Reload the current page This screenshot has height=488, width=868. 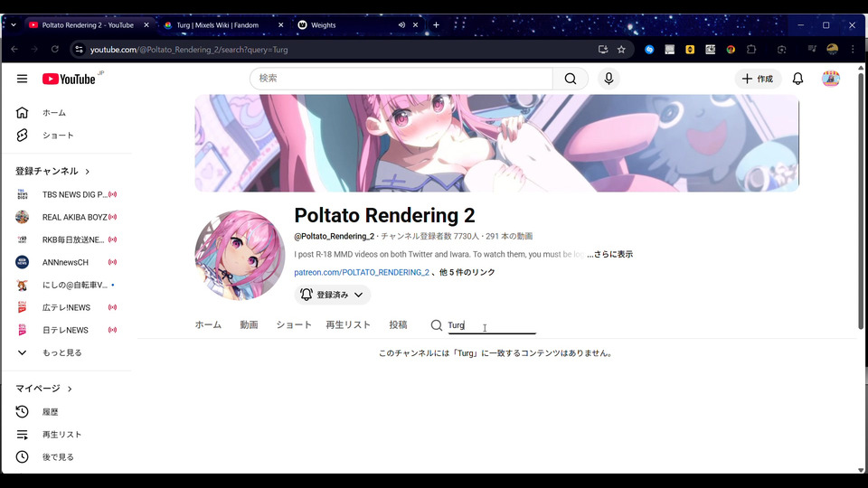coord(55,49)
